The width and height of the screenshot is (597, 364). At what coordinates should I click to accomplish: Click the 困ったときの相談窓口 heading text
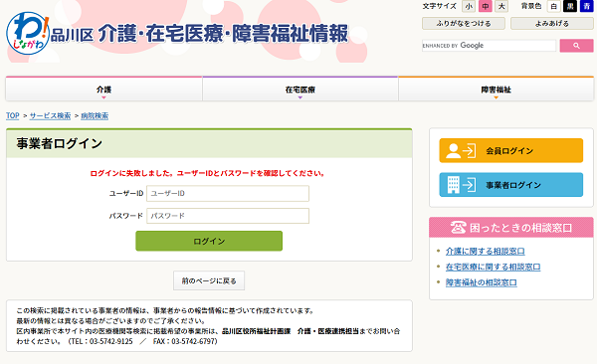click(520, 228)
